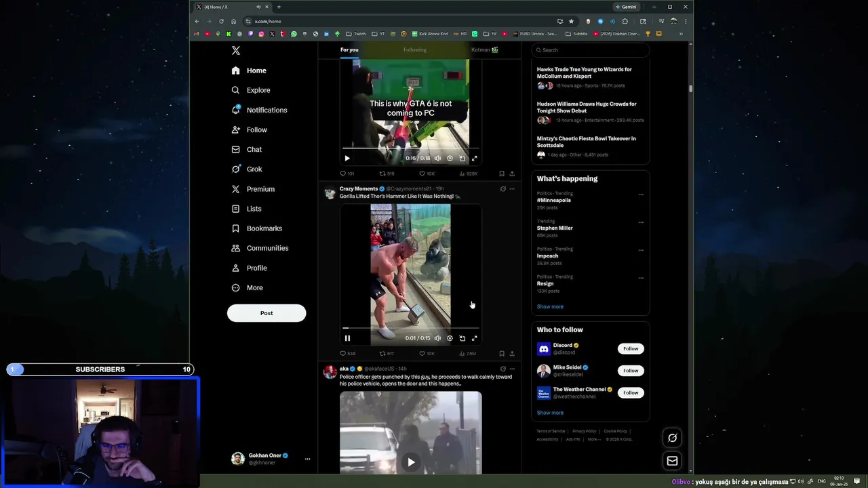Open Crazy Moments profile avatar
Viewport: 868px width, 488px height.
click(x=330, y=193)
